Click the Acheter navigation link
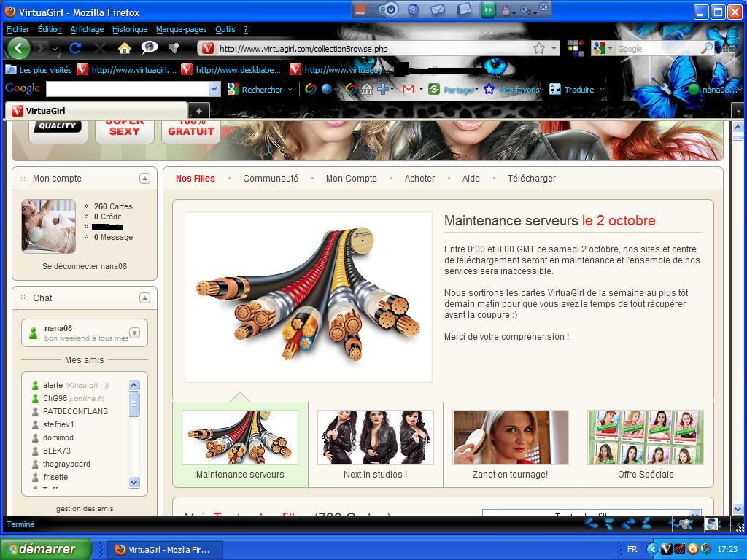 click(x=419, y=179)
